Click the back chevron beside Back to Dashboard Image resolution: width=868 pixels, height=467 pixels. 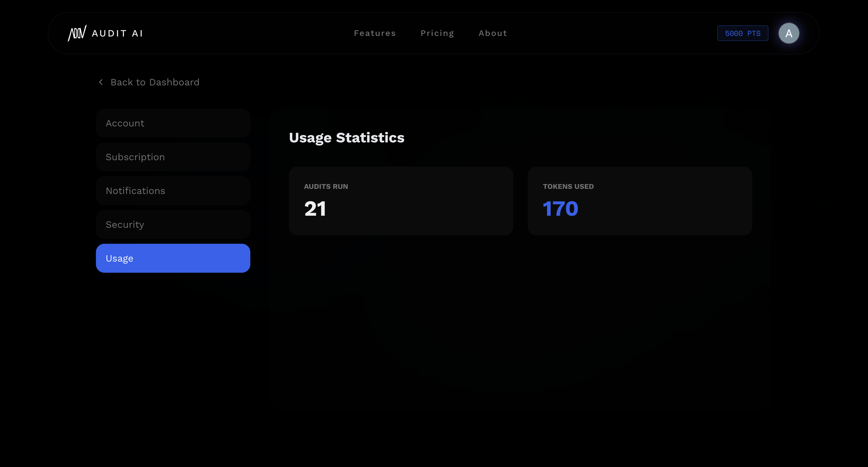pos(100,82)
